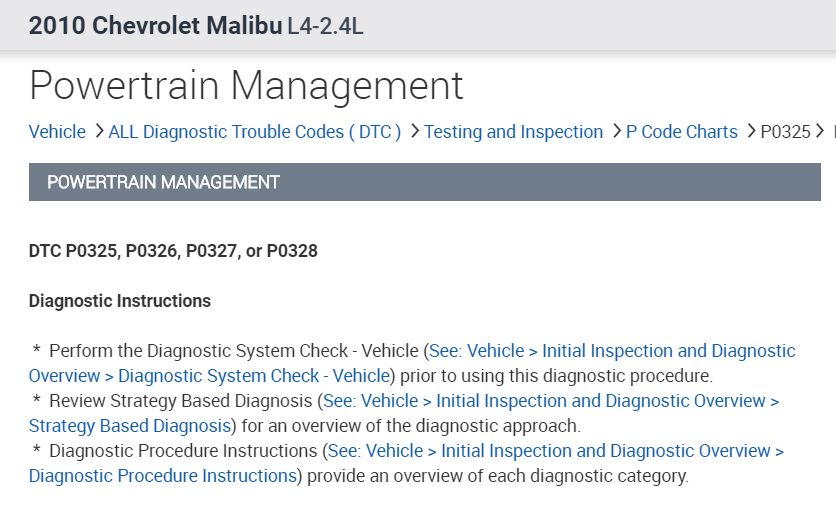Click the L4-2.4L engine label

325,26
